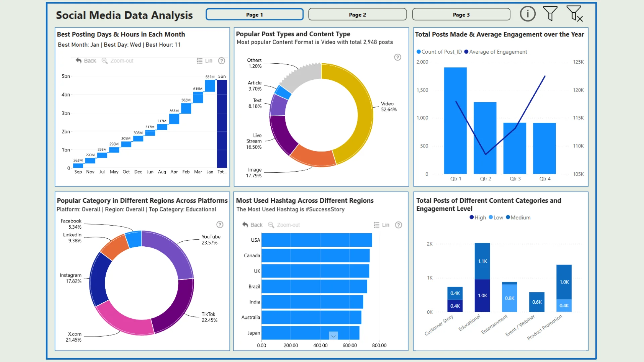This screenshot has height=362, width=644.
Task: Click the Mar 615M waterfall bar
Action: (198, 98)
